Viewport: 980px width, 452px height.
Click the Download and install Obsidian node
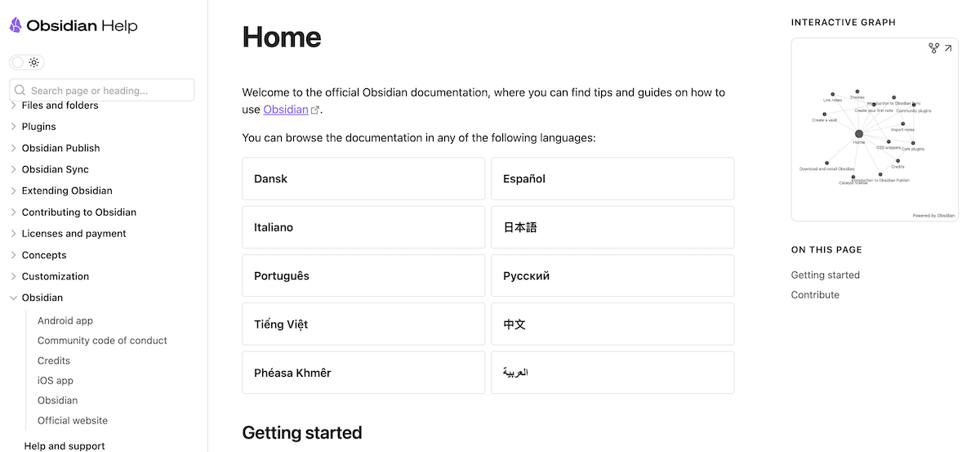pyautogui.click(x=826, y=163)
